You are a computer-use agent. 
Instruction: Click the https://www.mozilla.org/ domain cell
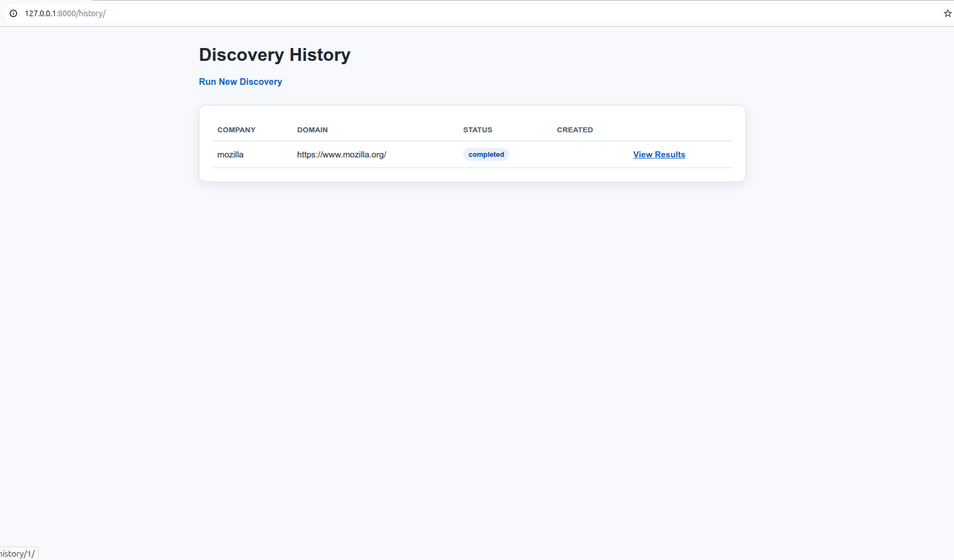click(341, 155)
